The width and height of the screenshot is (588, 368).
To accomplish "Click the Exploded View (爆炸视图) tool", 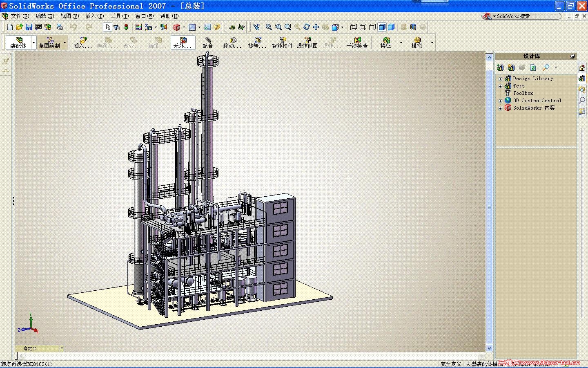I will click(x=307, y=43).
